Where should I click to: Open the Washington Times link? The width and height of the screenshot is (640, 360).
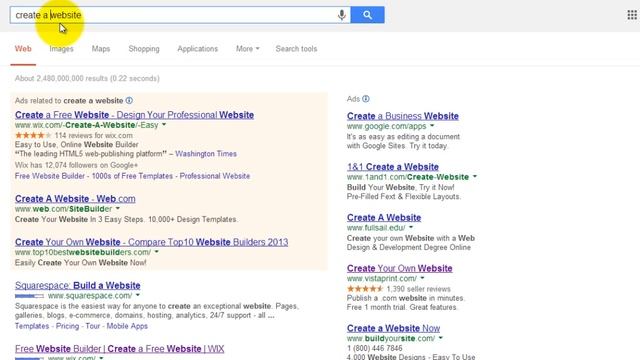click(206, 154)
